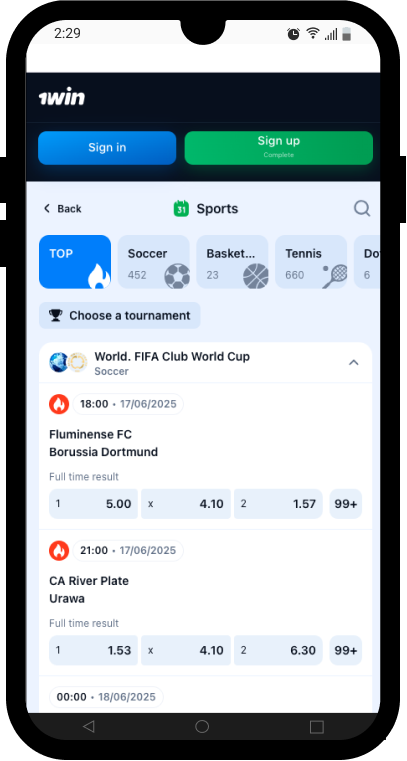Image resolution: width=407 pixels, height=761 pixels.
Task: Open Choose a tournament selector
Action: (120, 315)
